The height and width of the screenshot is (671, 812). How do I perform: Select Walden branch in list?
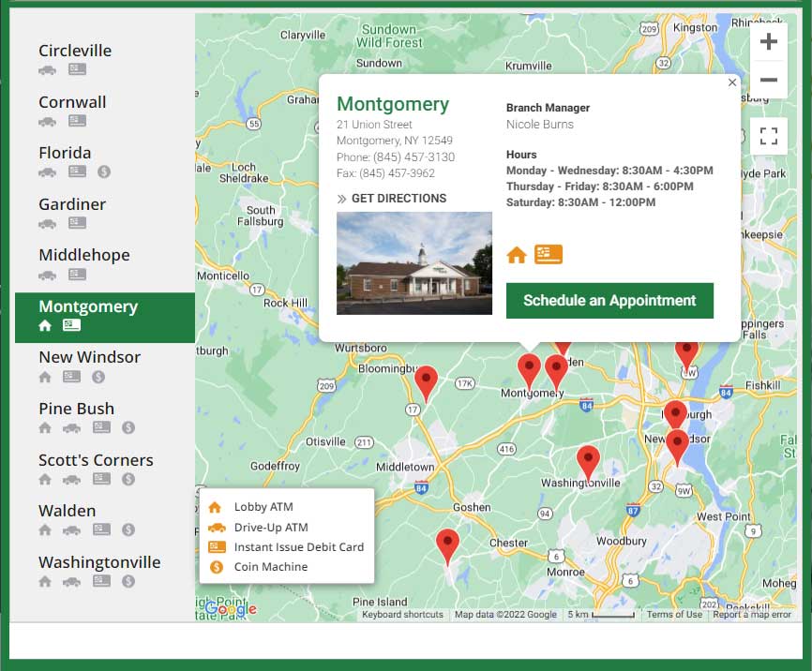coord(68,511)
